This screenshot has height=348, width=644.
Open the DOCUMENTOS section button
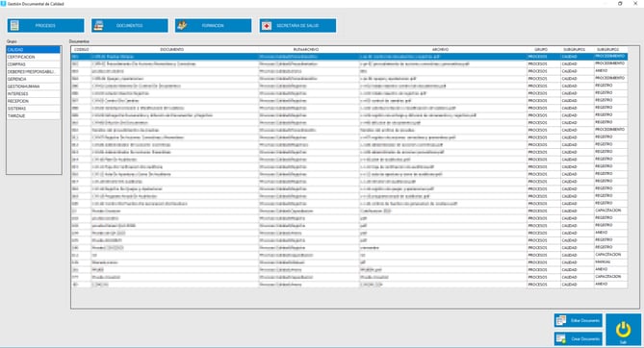(x=129, y=25)
